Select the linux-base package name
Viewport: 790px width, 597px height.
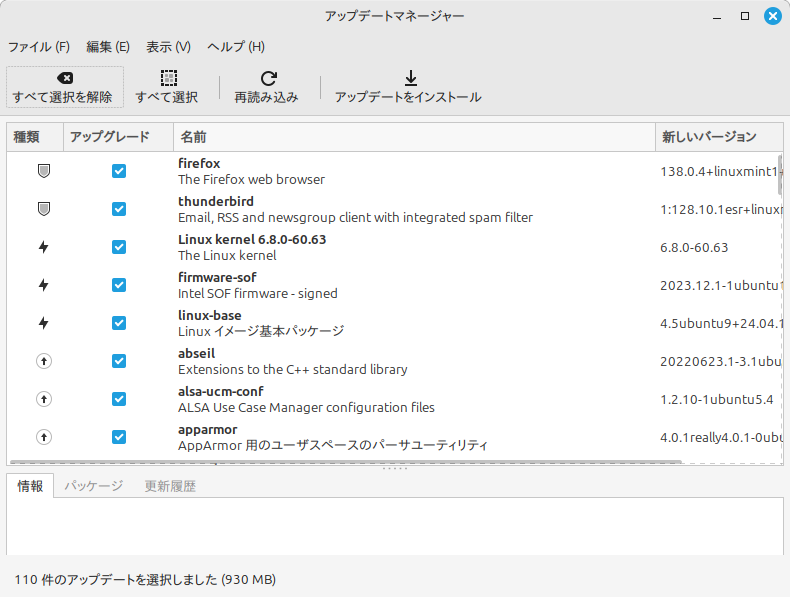click(x=210, y=315)
